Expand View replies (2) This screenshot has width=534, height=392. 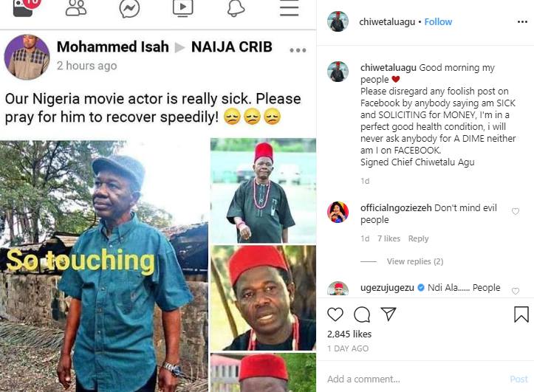click(414, 261)
